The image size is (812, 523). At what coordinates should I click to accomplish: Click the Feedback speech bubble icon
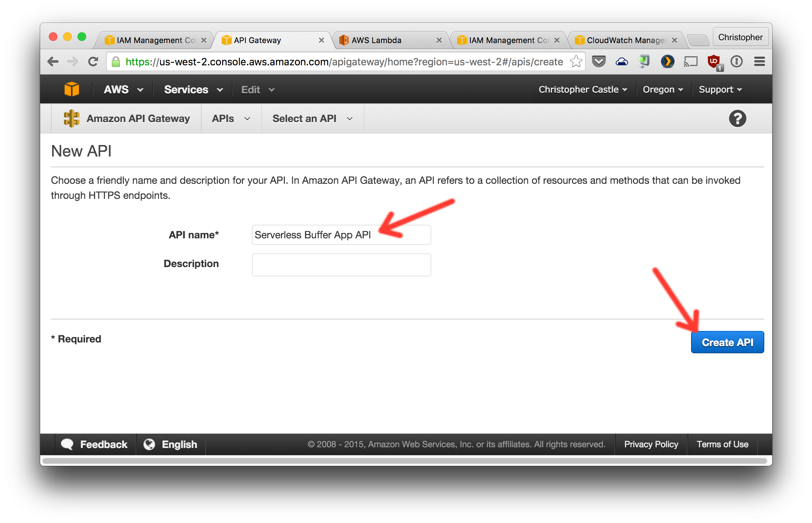click(67, 444)
